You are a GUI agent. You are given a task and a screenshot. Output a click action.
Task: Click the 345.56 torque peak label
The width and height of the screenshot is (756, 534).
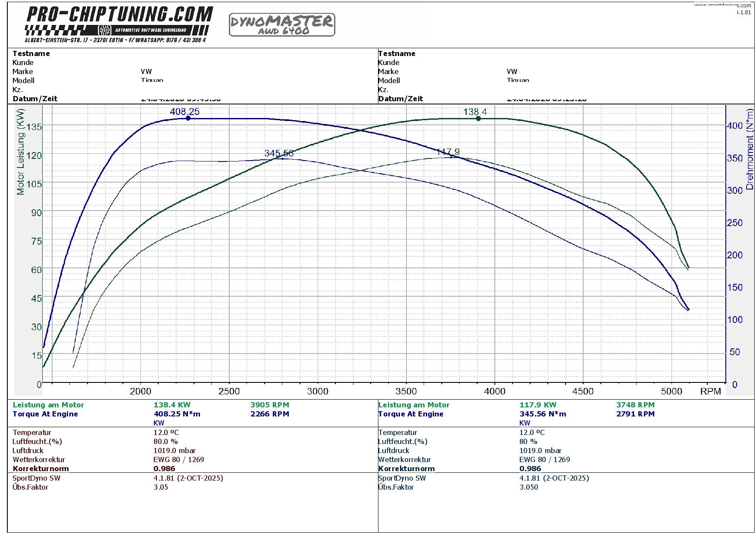pos(278,153)
